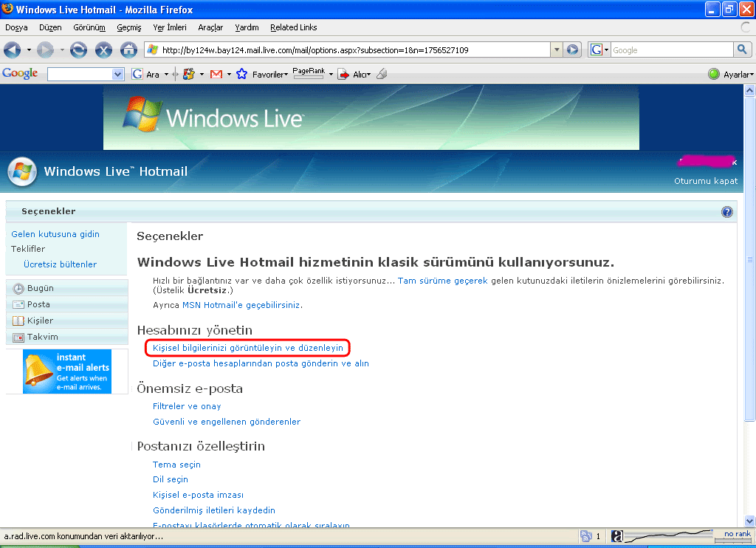Image resolution: width=756 pixels, height=548 pixels.
Task: Open the Düzen menu
Action: 50,27
